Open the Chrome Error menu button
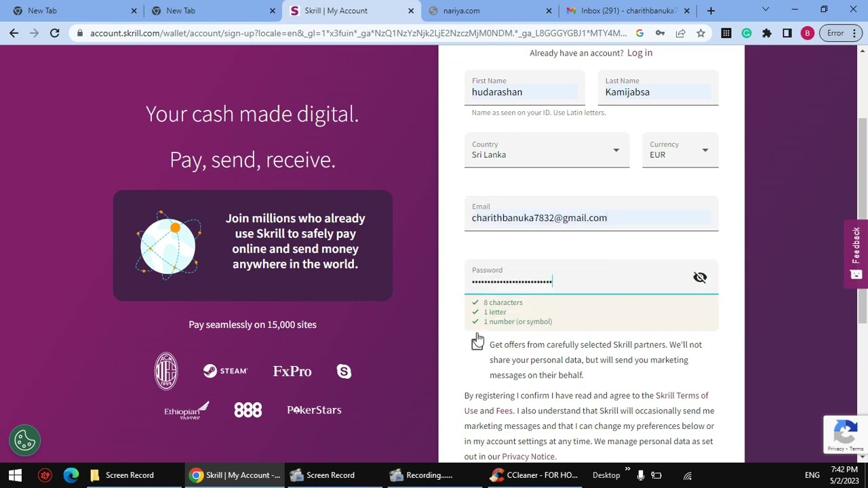Screen dimensions: 868x488 tap(842, 33)
